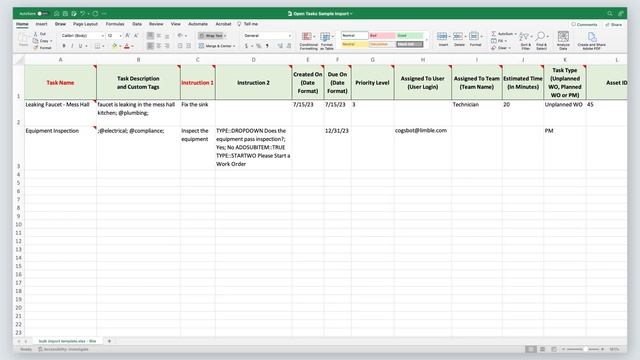Switch to the View tab
Screen dimensions: 640x360
pyautogui.click(x=176, y=24)
